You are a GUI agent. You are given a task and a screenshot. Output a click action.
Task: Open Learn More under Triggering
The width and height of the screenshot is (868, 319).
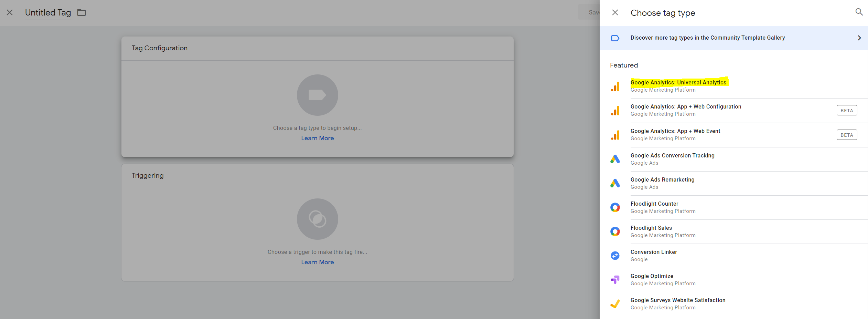[x=318, y=262]
